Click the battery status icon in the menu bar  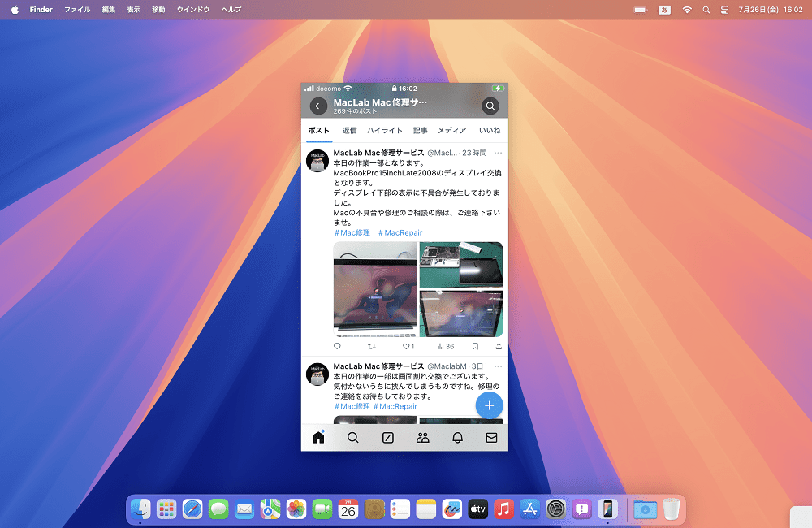click(x=641, y=9)
